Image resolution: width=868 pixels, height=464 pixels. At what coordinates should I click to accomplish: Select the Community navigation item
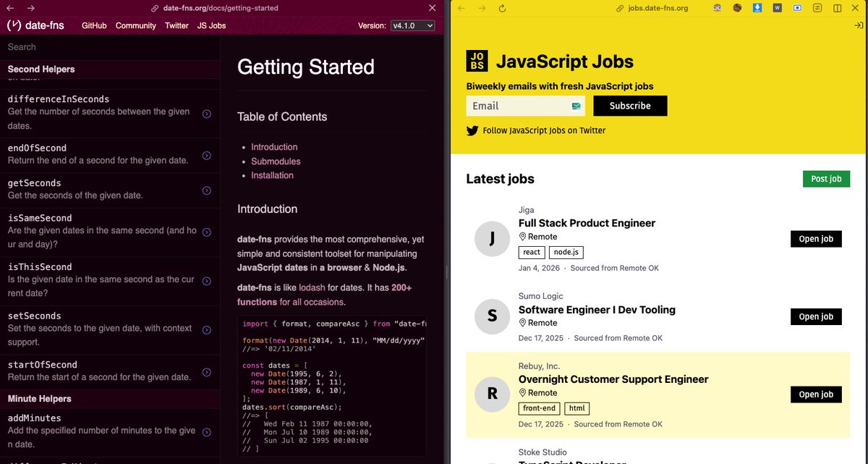135,25
